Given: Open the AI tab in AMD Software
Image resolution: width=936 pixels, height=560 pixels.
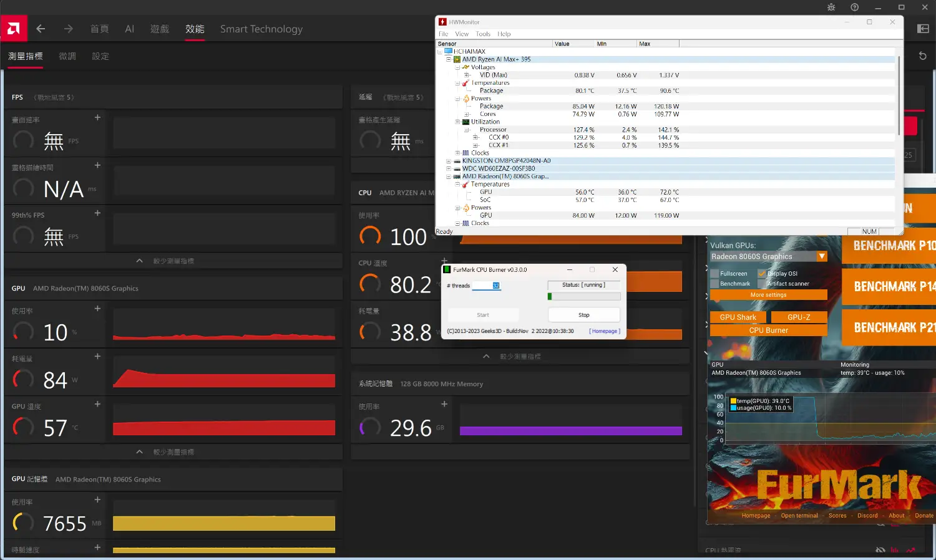Looking at the screenshot, I should (129, 29).
